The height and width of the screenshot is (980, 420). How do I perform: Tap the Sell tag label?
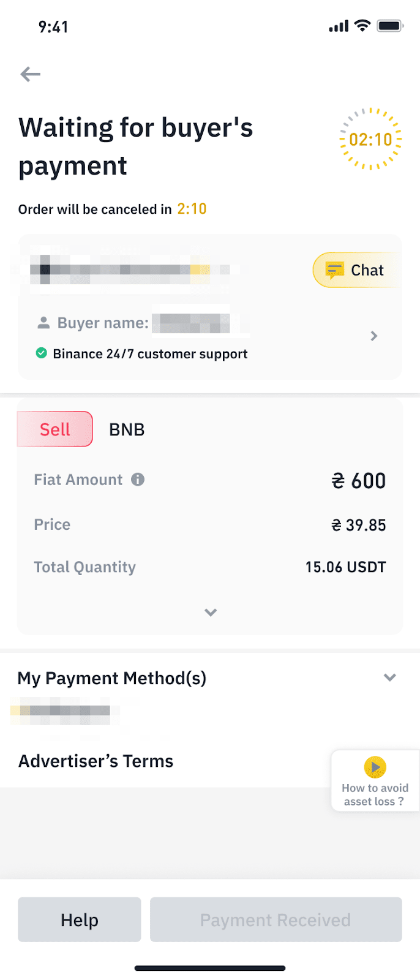55,429
